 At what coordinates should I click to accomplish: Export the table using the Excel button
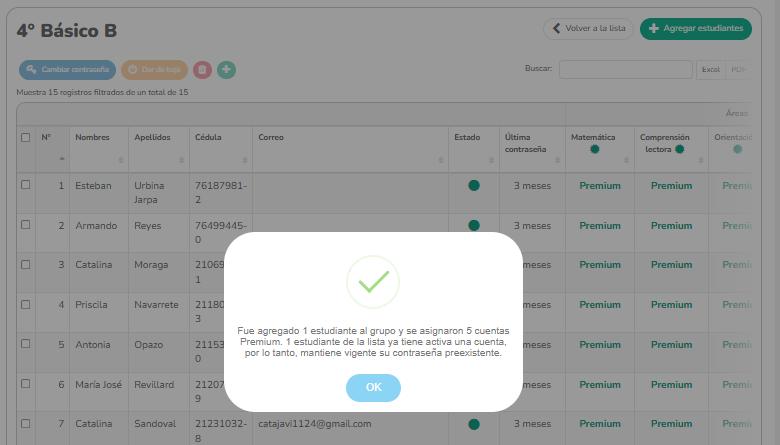point(710,69)
